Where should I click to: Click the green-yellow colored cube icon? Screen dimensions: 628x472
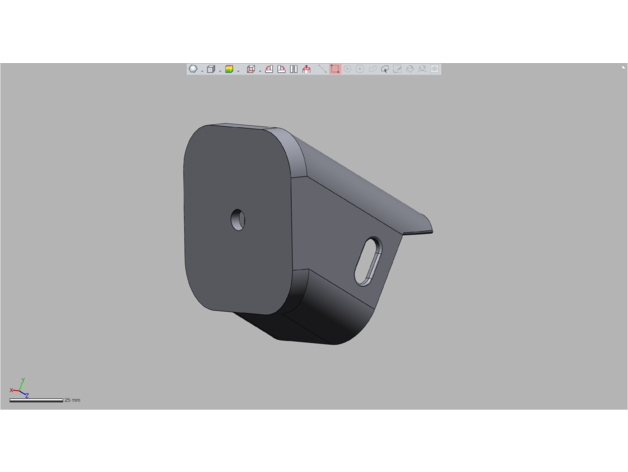click(x=229, y=69)
